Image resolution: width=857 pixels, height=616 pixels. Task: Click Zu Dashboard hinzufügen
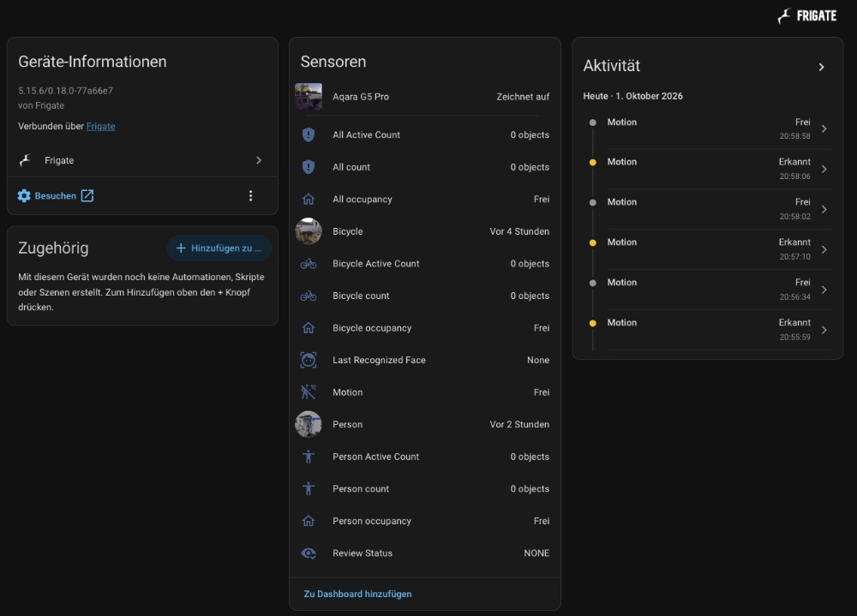[358, 594]
